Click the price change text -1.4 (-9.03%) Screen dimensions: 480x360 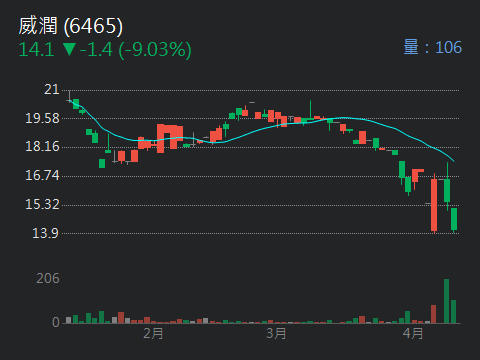(x=136, y=50)
